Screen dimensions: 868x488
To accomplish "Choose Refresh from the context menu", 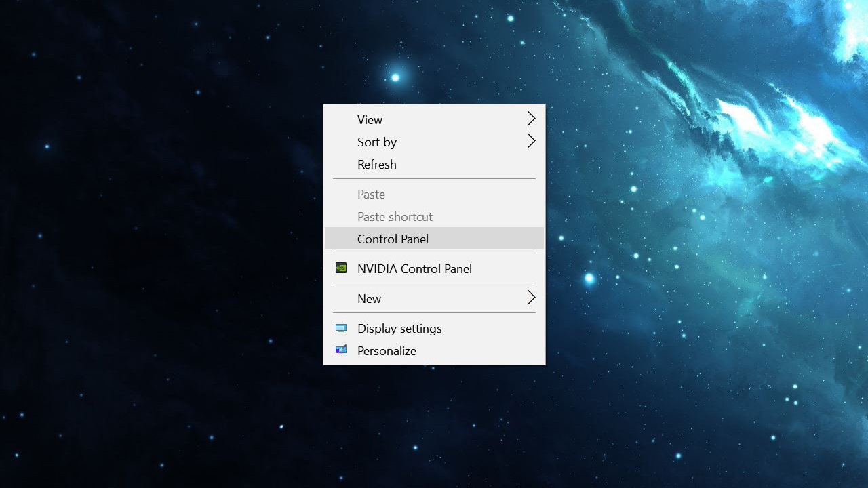I will point(434,164).
